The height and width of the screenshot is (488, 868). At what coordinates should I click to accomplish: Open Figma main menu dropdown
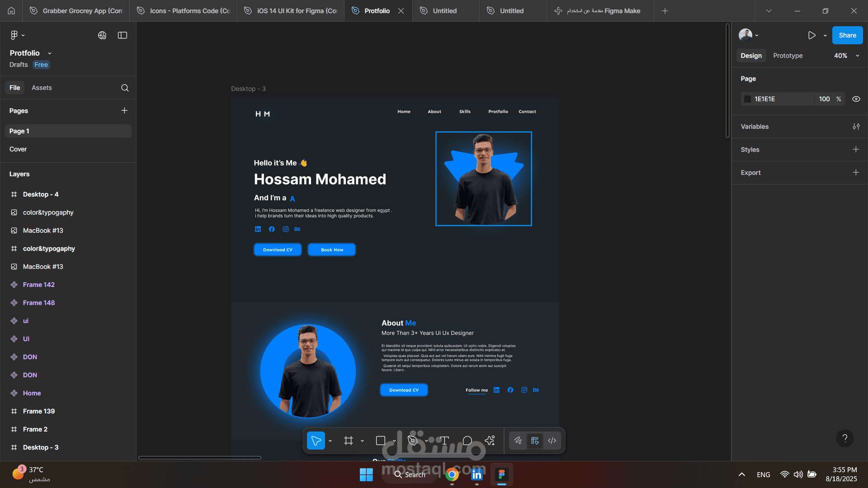pyautogui.click(x=17, y=35)
